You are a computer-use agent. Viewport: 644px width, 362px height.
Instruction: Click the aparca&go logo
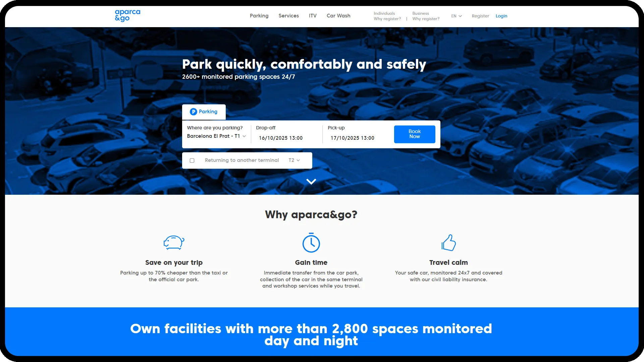pos(127,15)
